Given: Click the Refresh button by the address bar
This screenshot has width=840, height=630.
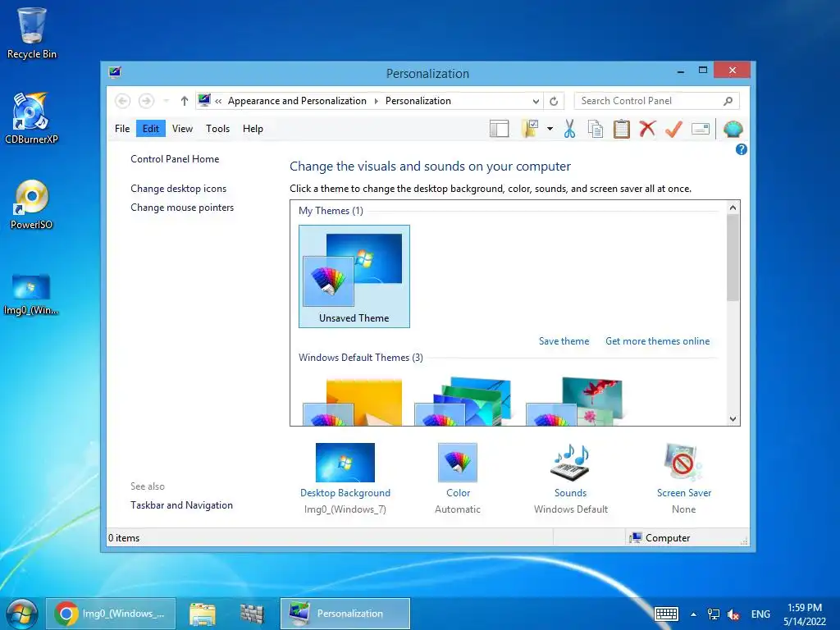Looking at the screenshot, I should coord(554,101).
